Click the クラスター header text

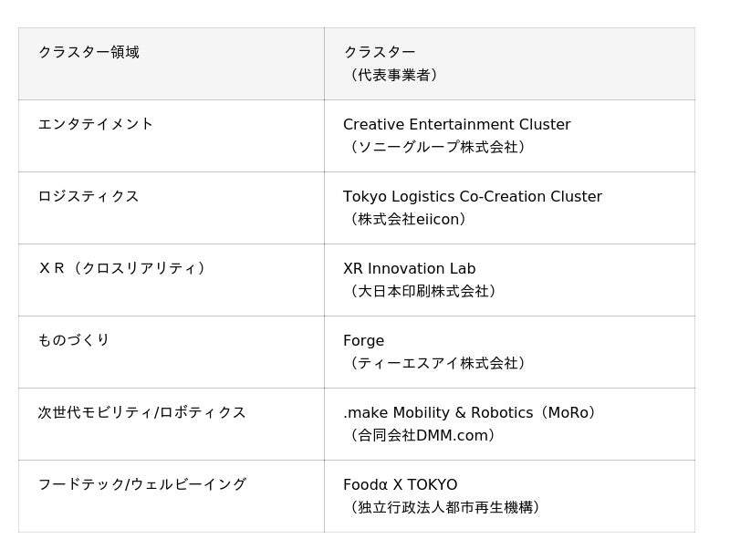pyautogui.click(x=380, y=52)
